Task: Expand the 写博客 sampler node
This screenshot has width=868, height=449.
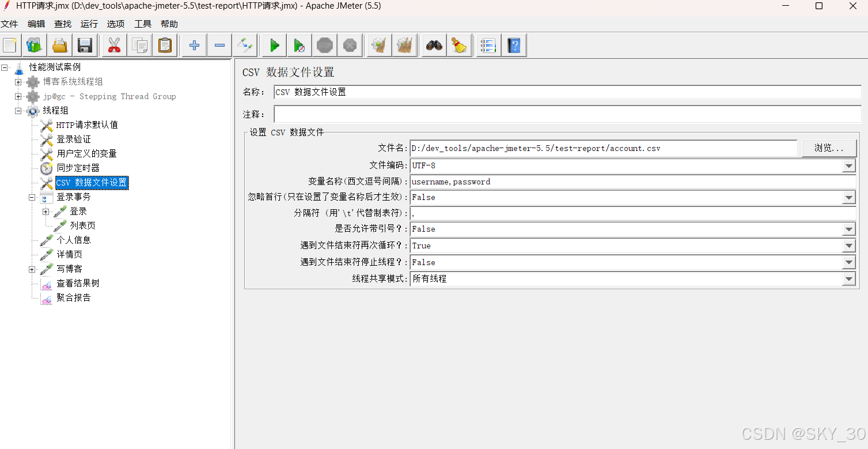Action: point(32,269)
